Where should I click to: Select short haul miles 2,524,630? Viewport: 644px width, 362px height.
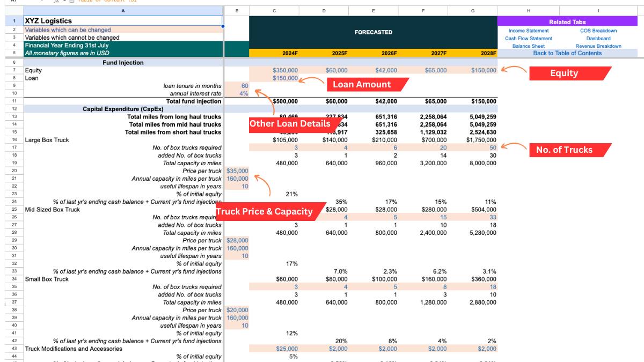point(472,132)
